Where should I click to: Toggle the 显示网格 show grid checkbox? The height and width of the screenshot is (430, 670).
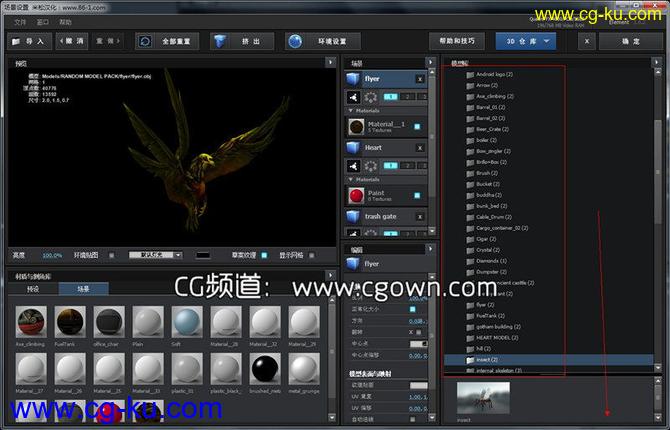pos(311,255)
